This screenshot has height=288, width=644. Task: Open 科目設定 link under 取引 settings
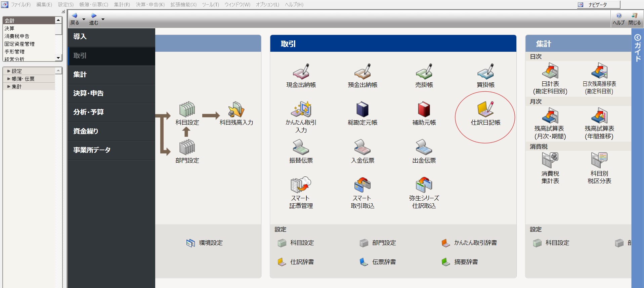click(x=296, y=243)
